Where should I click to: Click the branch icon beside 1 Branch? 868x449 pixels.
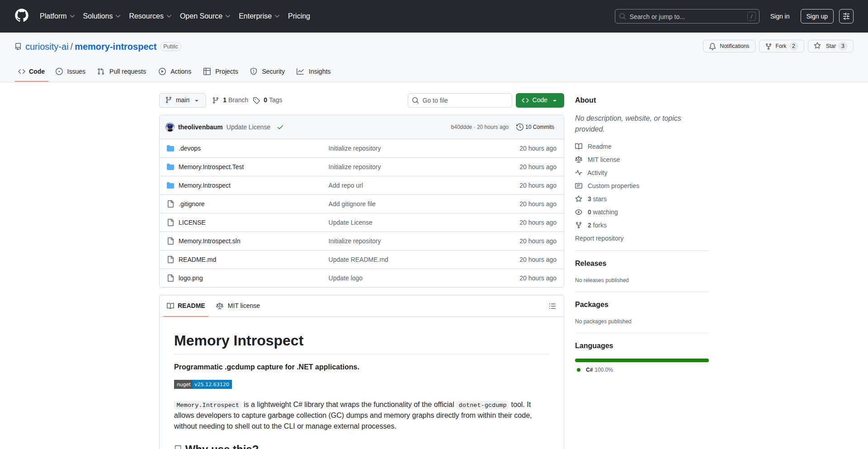tap(216, 100)
